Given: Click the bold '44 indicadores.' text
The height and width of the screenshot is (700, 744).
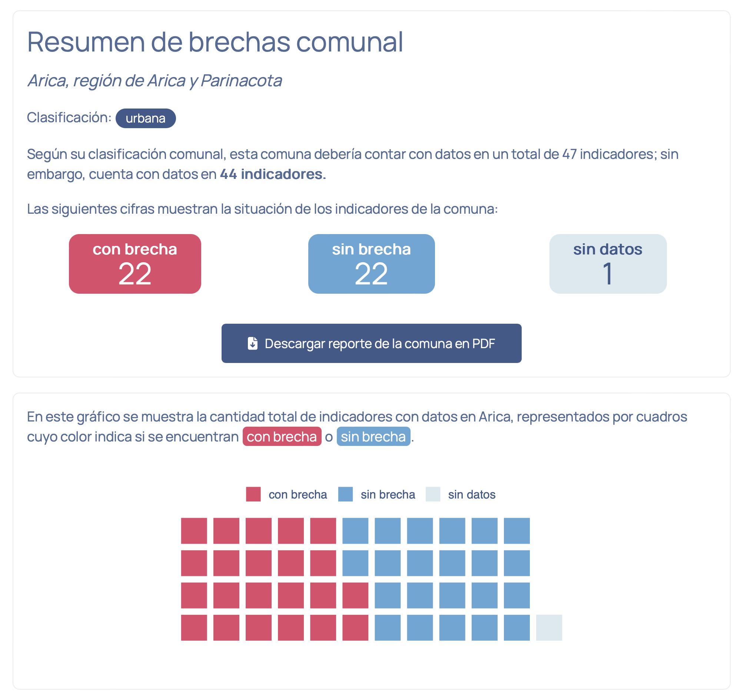Looking at the screenshot, I should (x=273, y=174).
